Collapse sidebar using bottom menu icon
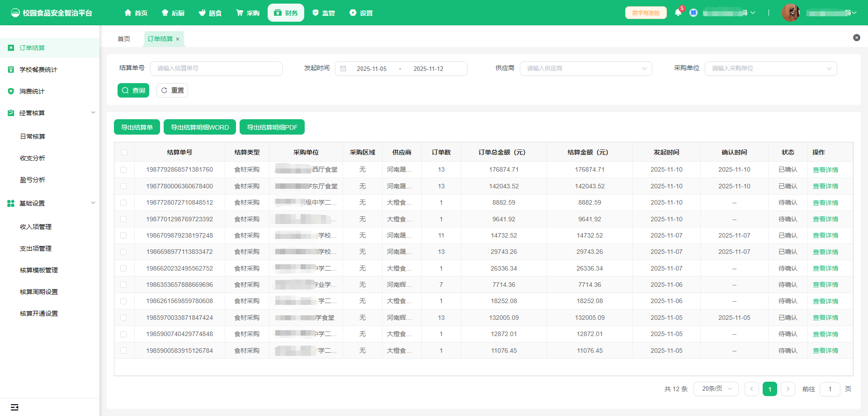The image size is (868, 416). click(14, 407)
